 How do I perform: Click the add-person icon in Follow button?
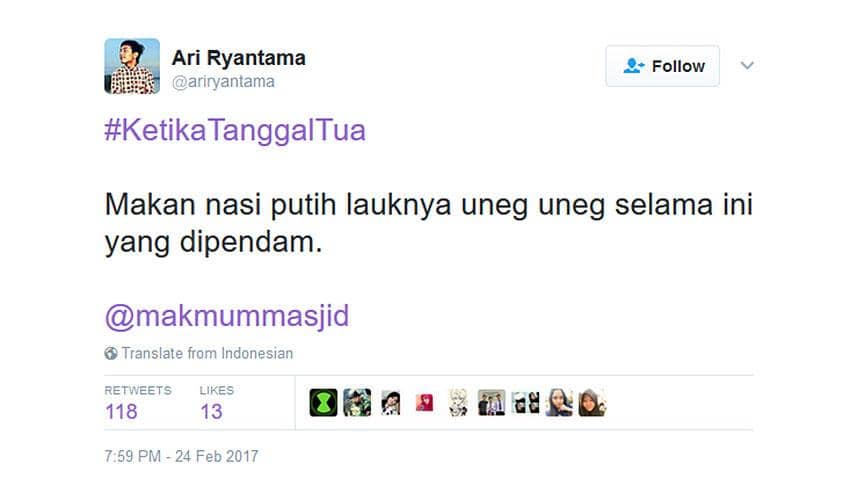click(633, 66)
